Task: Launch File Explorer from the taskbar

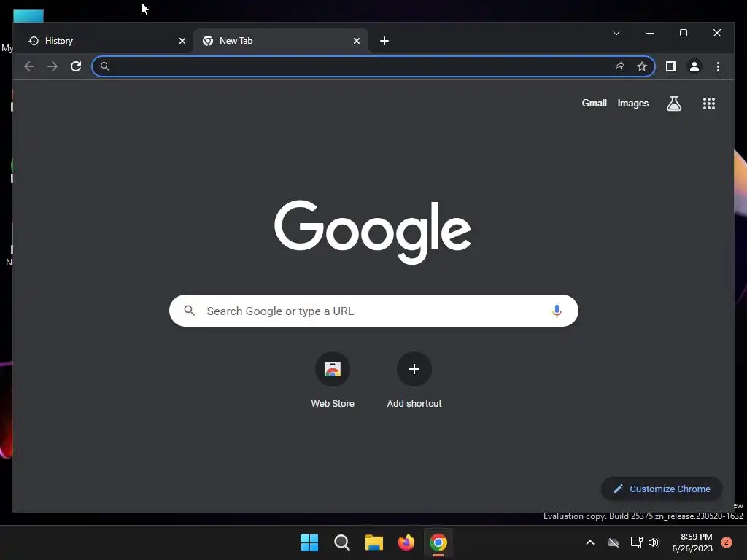Action: [374, 542]
